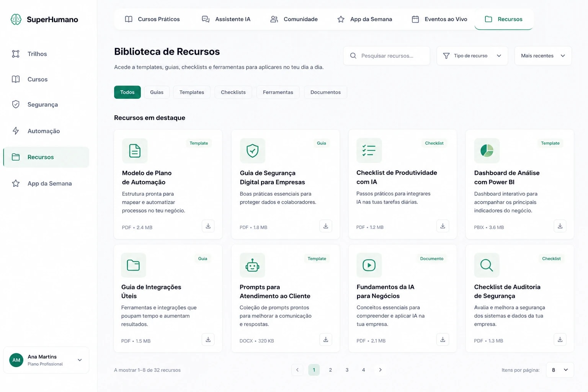The height and width of the screenshot is (392, 588).
Task: Click the document icon on Modelo de Plano card
Action: click(135, 151)
